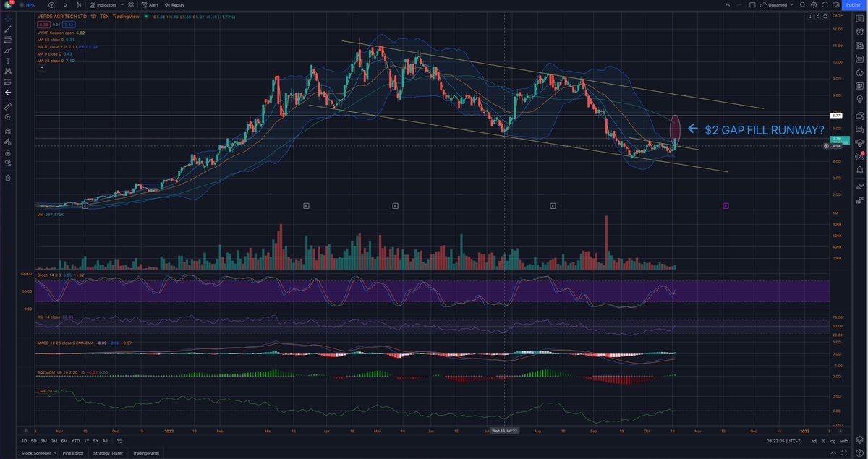Expand the manage layouts dropdown arrow
Screen dimensions: 868x459
(791, 5)
